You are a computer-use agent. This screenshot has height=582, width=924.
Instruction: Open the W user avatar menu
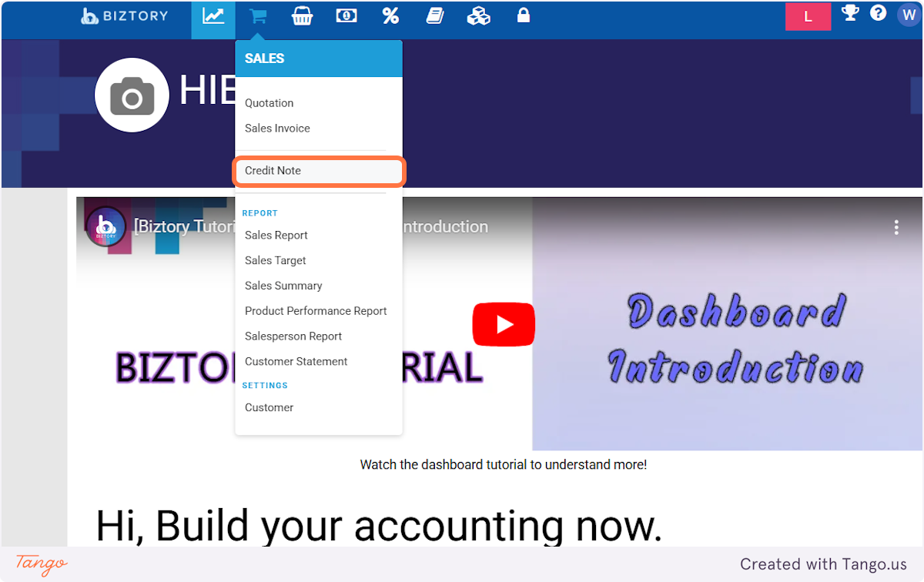coord(909,15)
